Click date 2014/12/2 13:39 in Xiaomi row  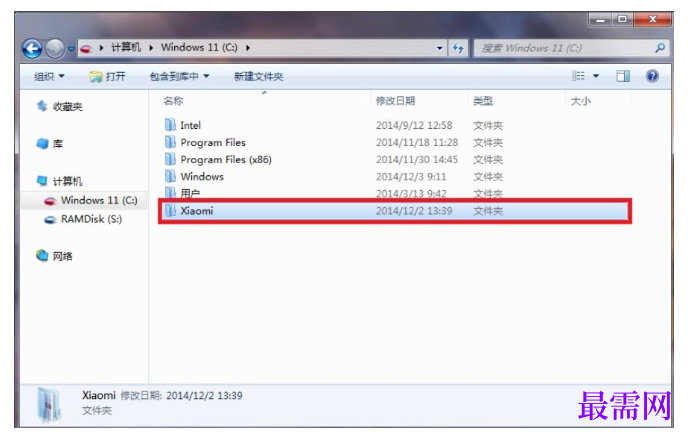[414, 211]
